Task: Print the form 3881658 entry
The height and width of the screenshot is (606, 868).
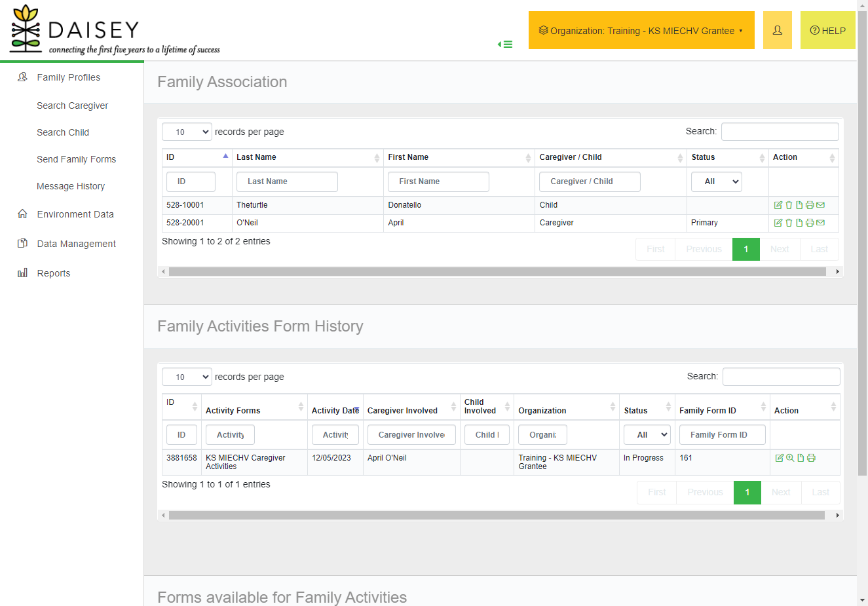Action: click(x=811, y=458)
